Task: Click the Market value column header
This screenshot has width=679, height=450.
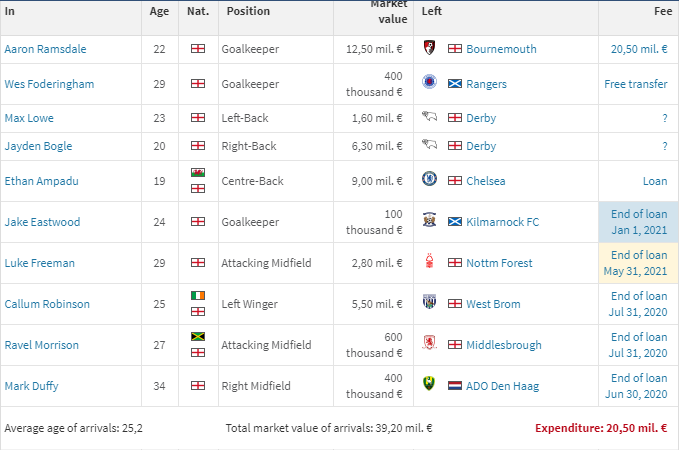Action: click(389, 12)
